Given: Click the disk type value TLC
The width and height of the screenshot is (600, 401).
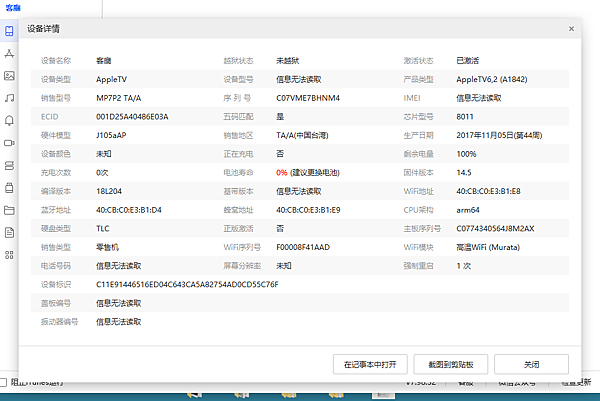Looking at the screenshot, I should (103, 229).
